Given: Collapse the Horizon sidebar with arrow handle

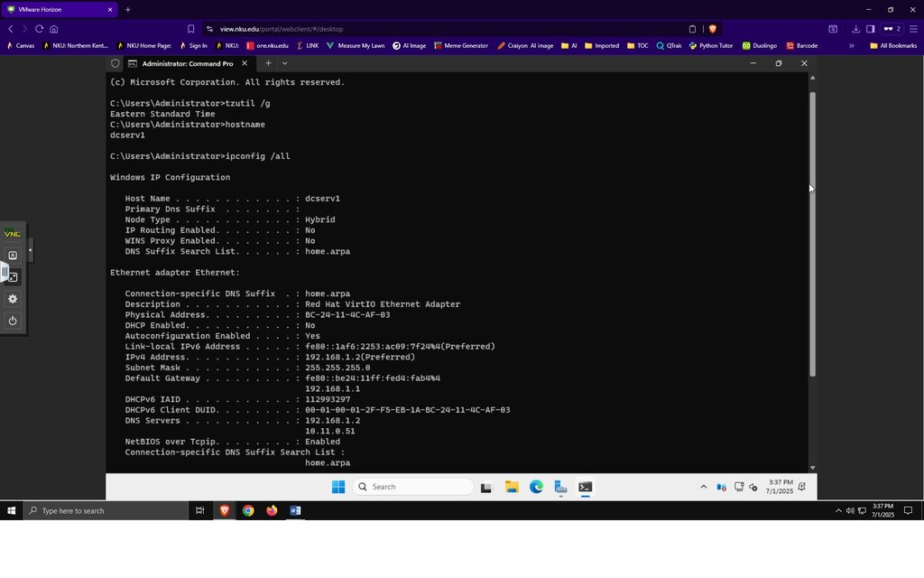Looking at the screenshot, I should pos(30,250).
